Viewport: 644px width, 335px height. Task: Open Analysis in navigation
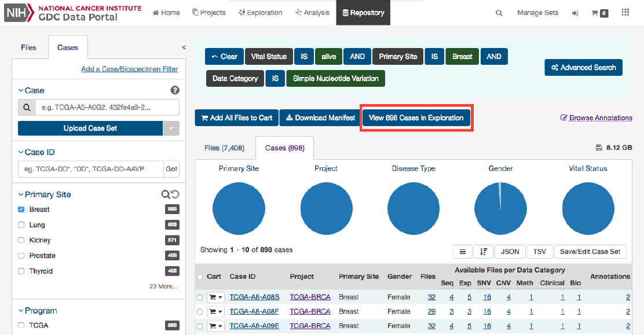313,13
